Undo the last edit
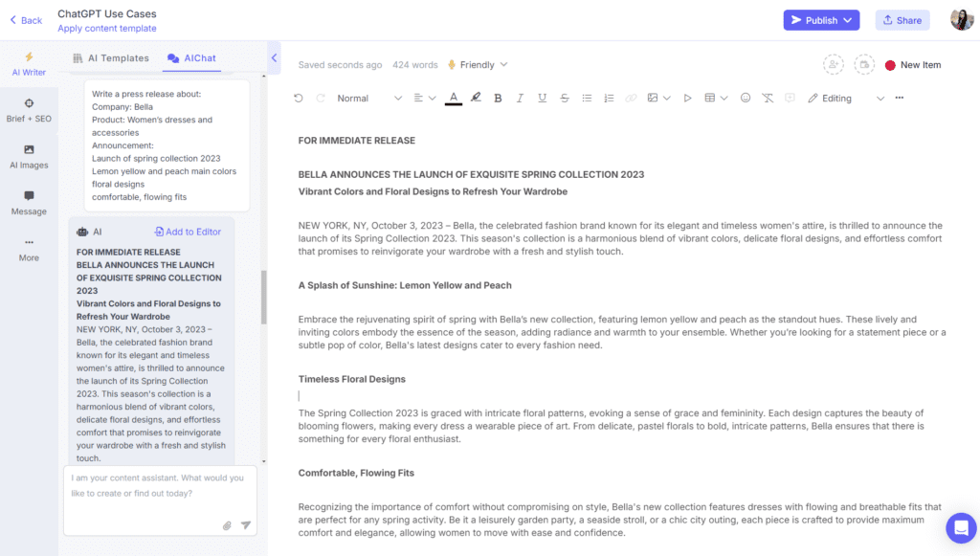980x556 pixels. pos(299,98)
